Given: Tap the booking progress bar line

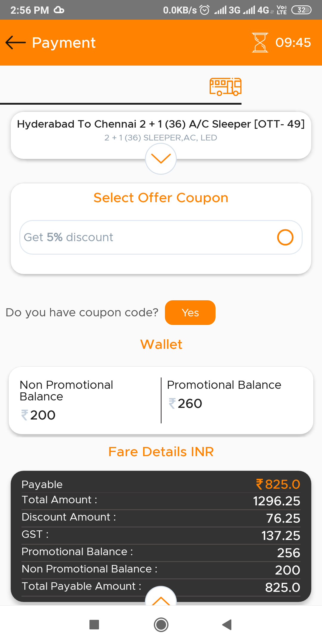Looking at the screenshot, I should tap(121, 104).
